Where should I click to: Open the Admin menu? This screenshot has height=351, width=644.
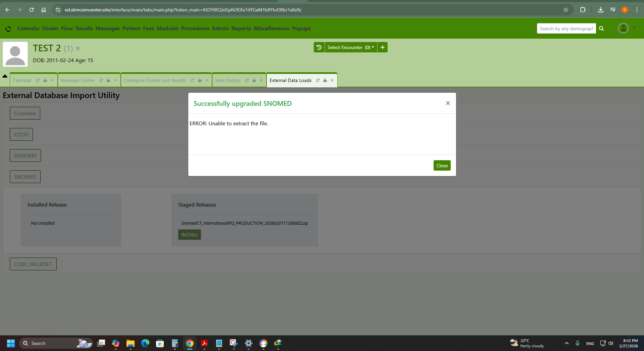[x=220, y=29]
